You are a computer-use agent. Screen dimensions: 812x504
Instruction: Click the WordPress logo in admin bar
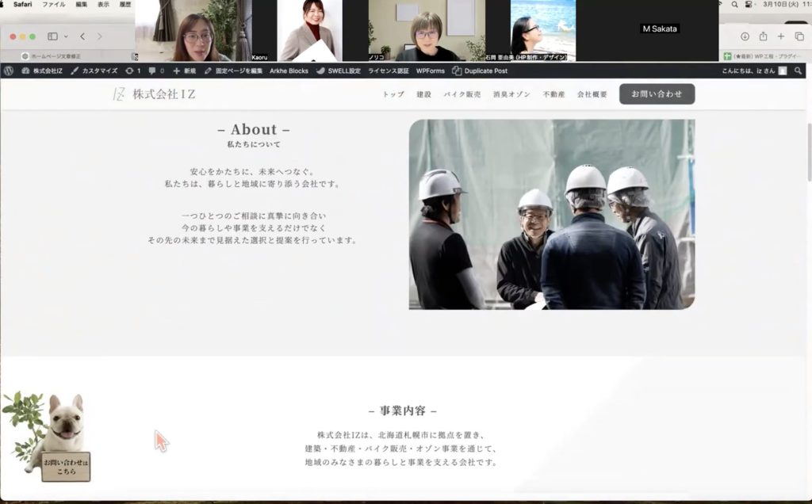tap(9, 71)
